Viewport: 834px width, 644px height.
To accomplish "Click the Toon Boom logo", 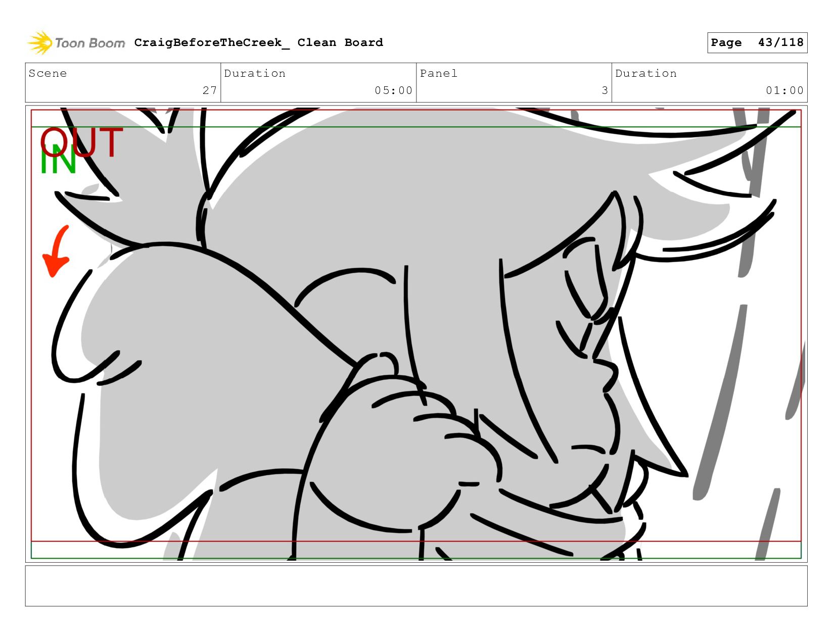I will pyautogui.click(x=76, y=43).
